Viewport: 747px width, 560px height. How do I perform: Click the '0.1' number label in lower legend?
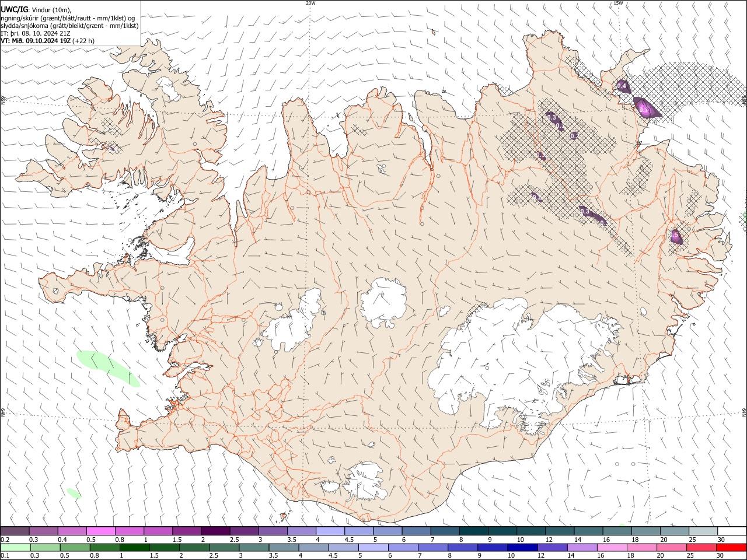click(5, 555)
